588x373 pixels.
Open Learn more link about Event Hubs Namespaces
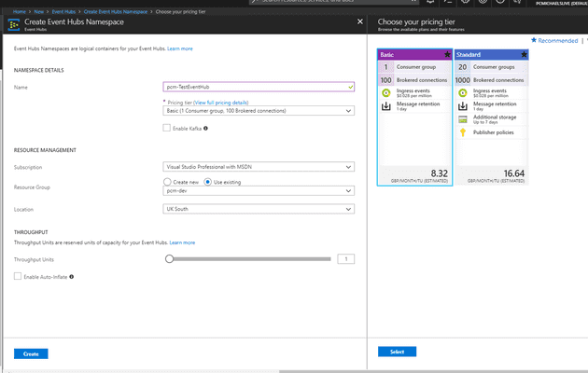coord(180,48)
